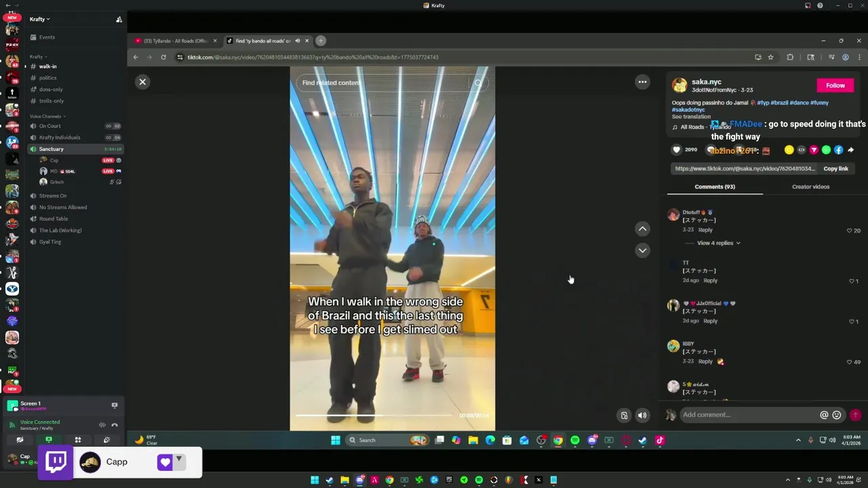
Task: Follow Capp with the Twitch heart button
Action: pyautogui.click(x=165, y=462)
